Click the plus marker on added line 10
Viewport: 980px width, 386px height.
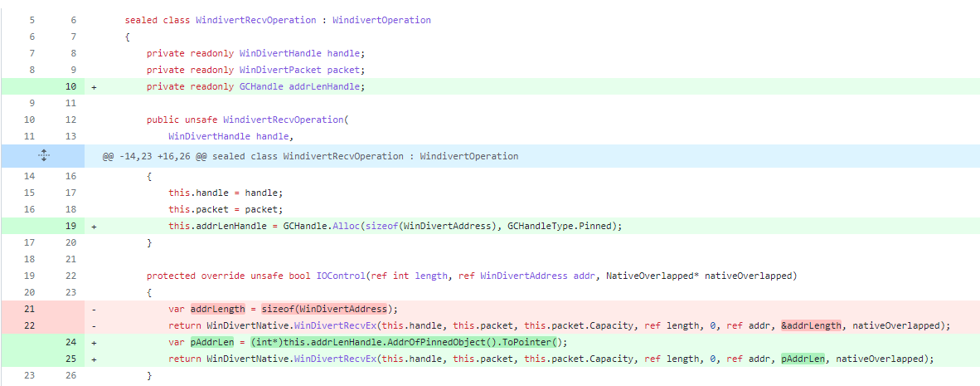94,87
